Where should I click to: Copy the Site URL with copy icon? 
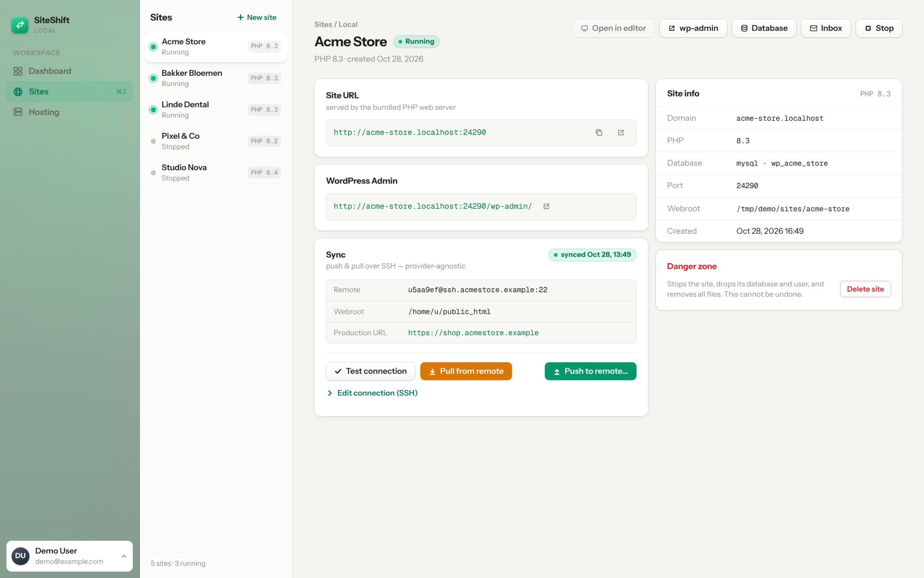(x=599, y=132)
